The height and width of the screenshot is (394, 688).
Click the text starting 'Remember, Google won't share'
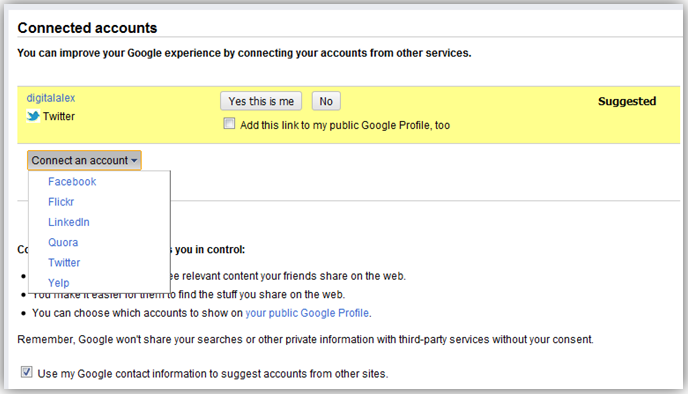pyautogui.click(x=305, y=340)
